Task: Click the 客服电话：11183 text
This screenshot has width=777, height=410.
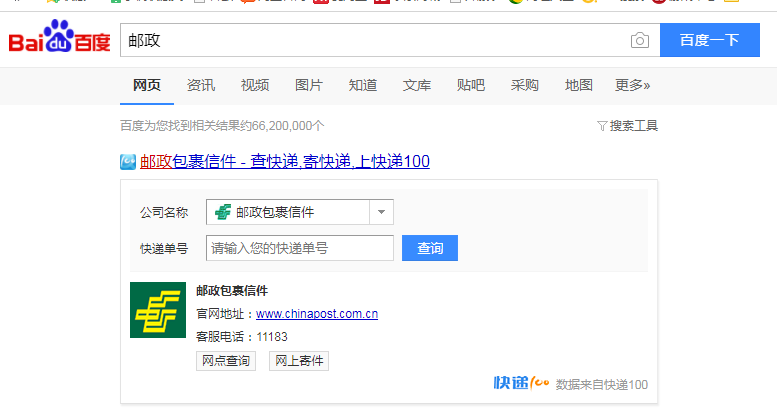Action: click(x=242, y=337)
